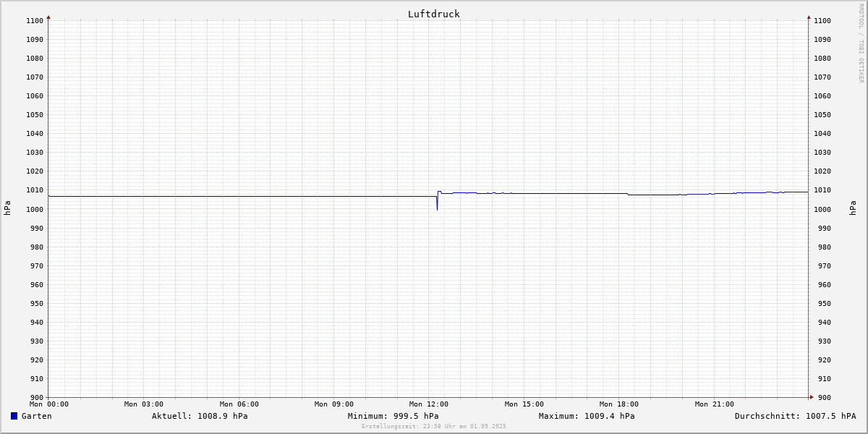Click the blue Garten legend color swatch
Image resolution: width=868 pixels, height=434 pixels.
14,416
